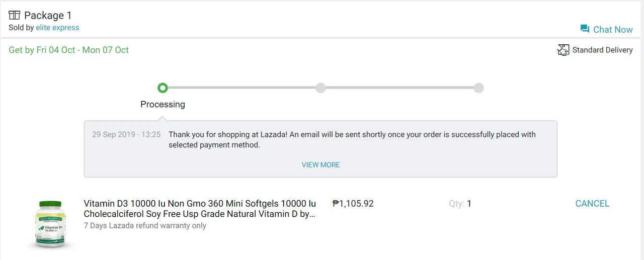Cancel the Vitamin D3 order item
644x260 pixels.
point(592,204)
